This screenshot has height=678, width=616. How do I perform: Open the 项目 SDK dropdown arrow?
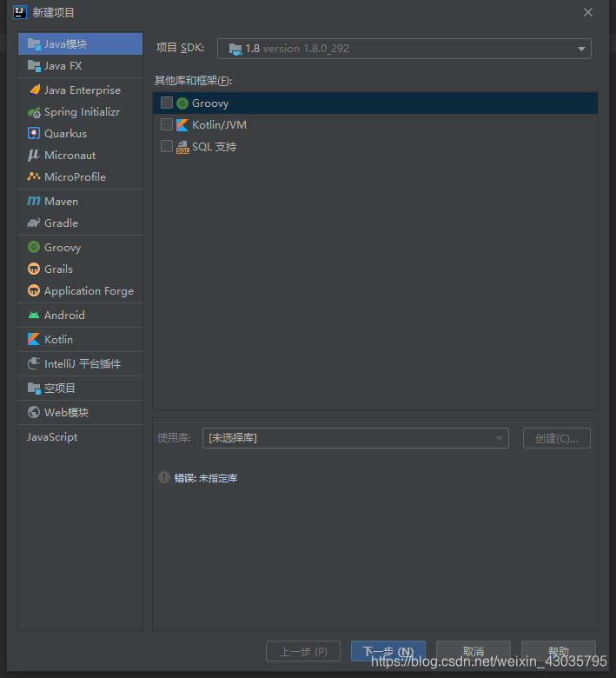click(581, 49)
